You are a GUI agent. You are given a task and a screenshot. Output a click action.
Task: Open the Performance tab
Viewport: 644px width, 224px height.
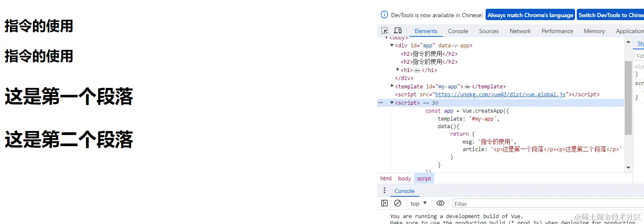pyautogui.click(x=557, y=31)
